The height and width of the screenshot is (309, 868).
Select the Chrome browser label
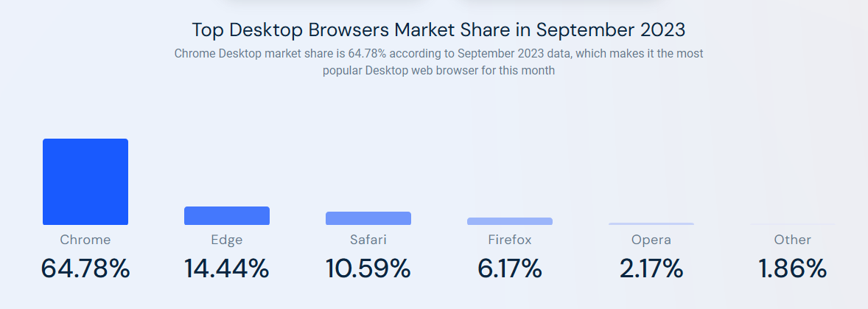pyautogui.click(x=85, y=240)
